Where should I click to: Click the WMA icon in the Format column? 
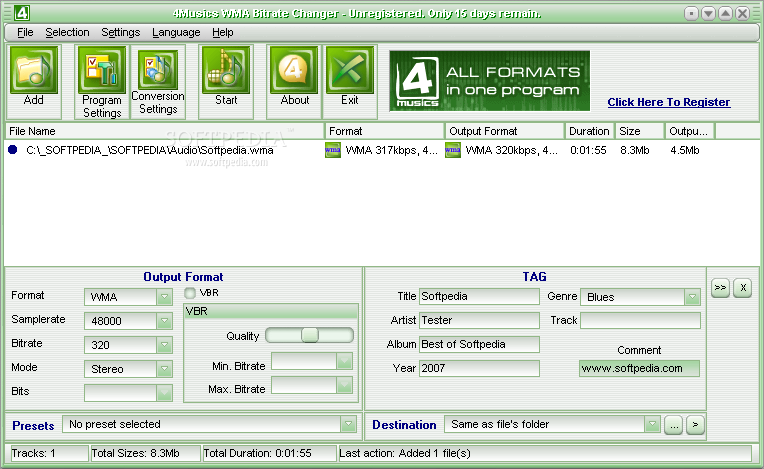332,150
